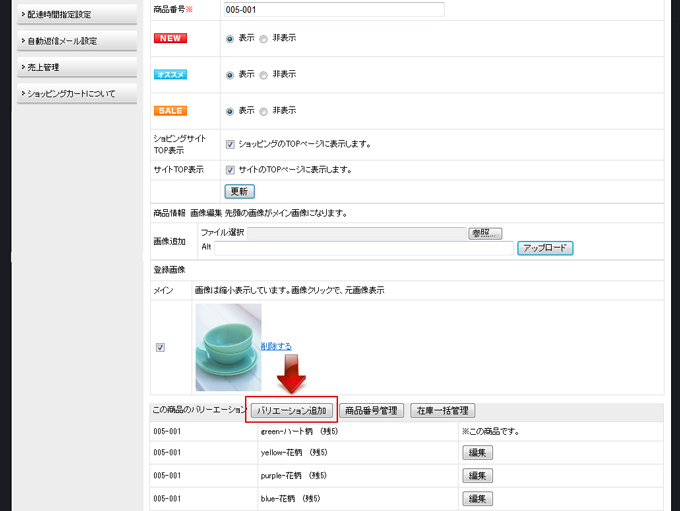This screenshot has width=680, height=511.
Task: Select 表示 radio for オススメ badge
Action: [230, 75]
